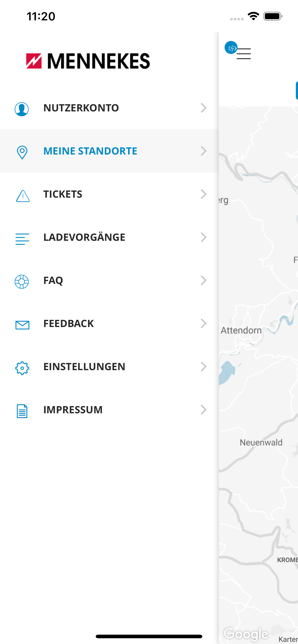
Task: Expand Nutzerkonto via its chevron arrow
Action: click(204, 108)
